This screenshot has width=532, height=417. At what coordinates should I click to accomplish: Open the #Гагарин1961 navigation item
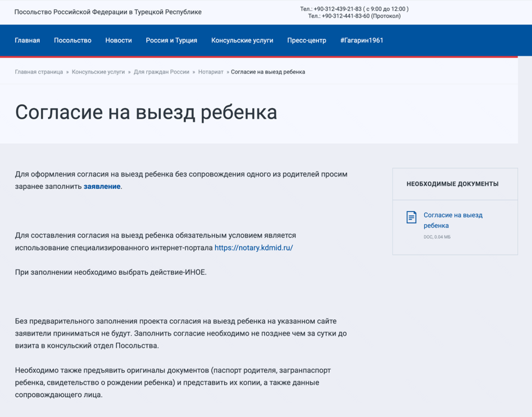pos(361,40)
